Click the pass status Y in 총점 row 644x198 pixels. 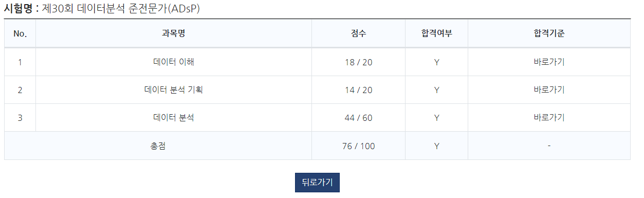(x=436, y=146)
